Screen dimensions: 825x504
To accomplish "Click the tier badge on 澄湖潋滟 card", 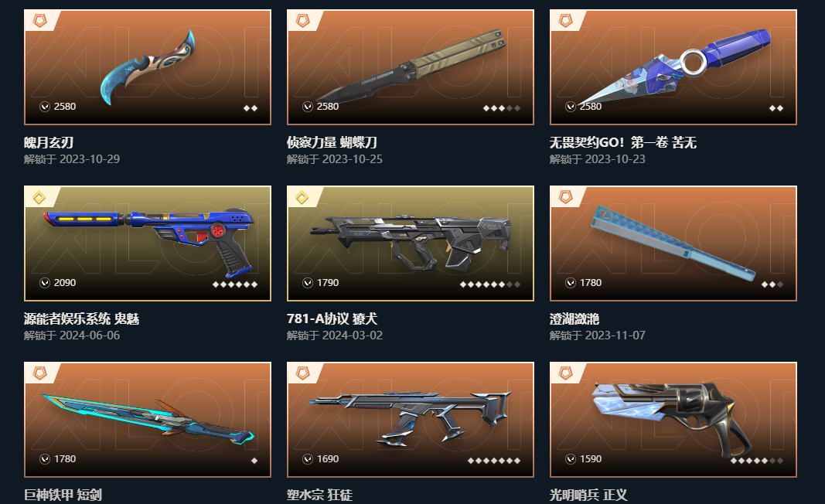I will click(566, 197).
